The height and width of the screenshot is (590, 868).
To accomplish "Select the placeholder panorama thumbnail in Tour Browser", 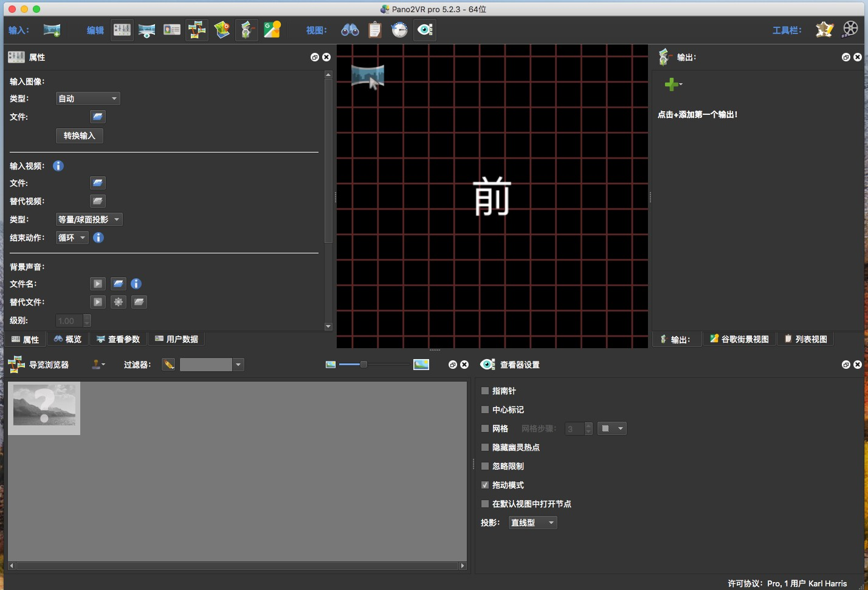I will coord(44,408).
